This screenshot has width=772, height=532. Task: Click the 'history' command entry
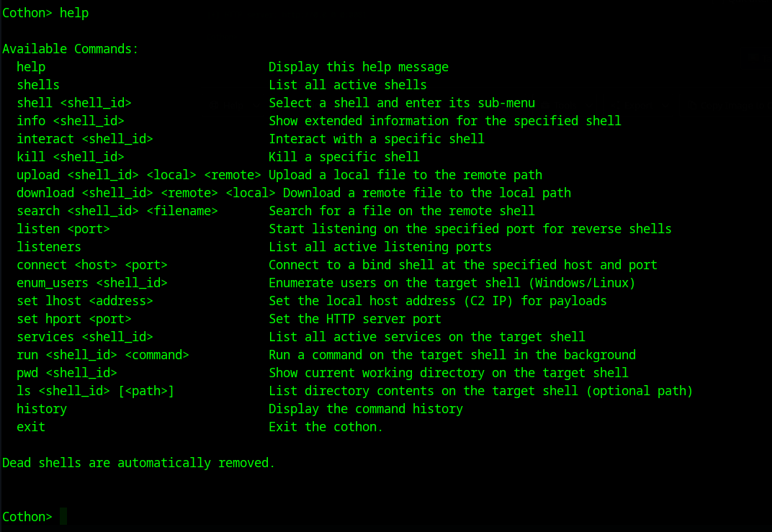click(x=42, y=409)
